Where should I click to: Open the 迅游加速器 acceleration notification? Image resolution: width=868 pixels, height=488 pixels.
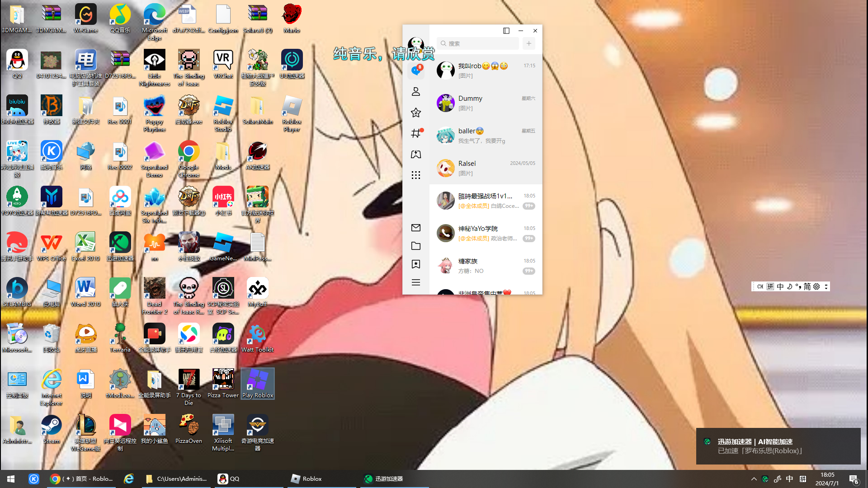(x=778, y=446)
